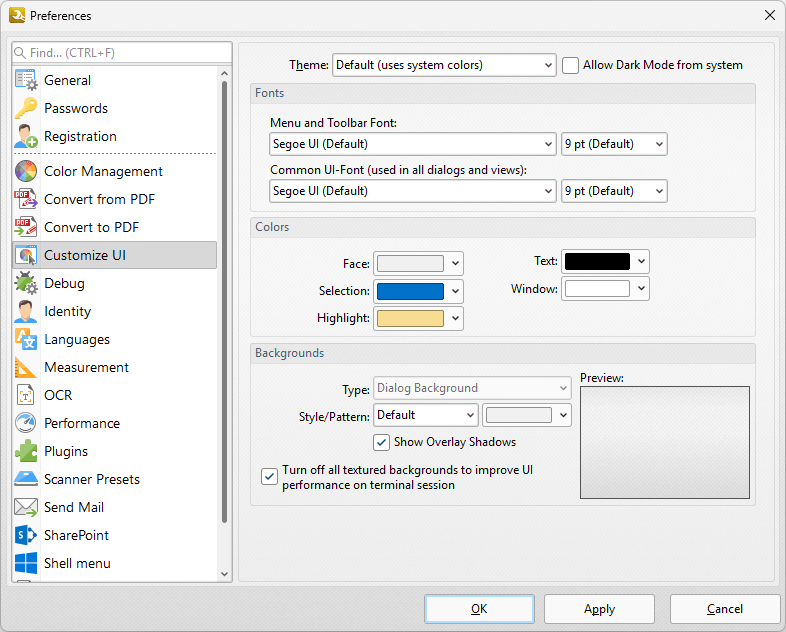Click the Languages translation icon
Image resolution: width=786 pixels, height=632 pixels.
pyautogui.click(x=26, y=340)
